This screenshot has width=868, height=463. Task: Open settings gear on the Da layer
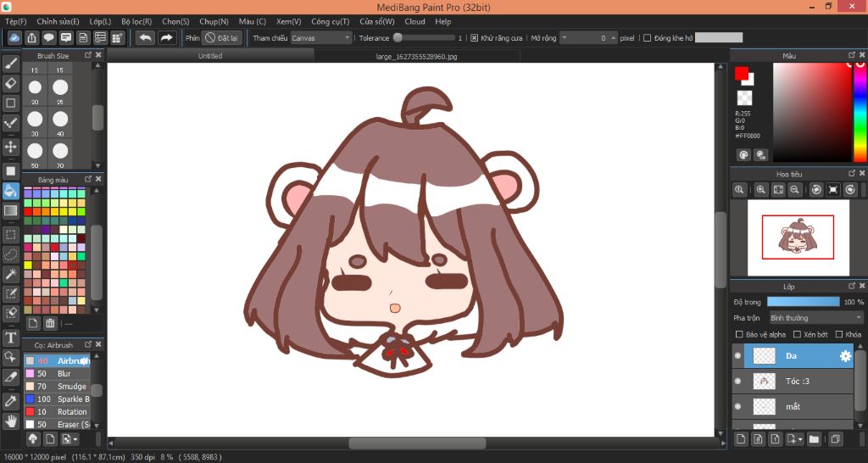click(845, 356)
